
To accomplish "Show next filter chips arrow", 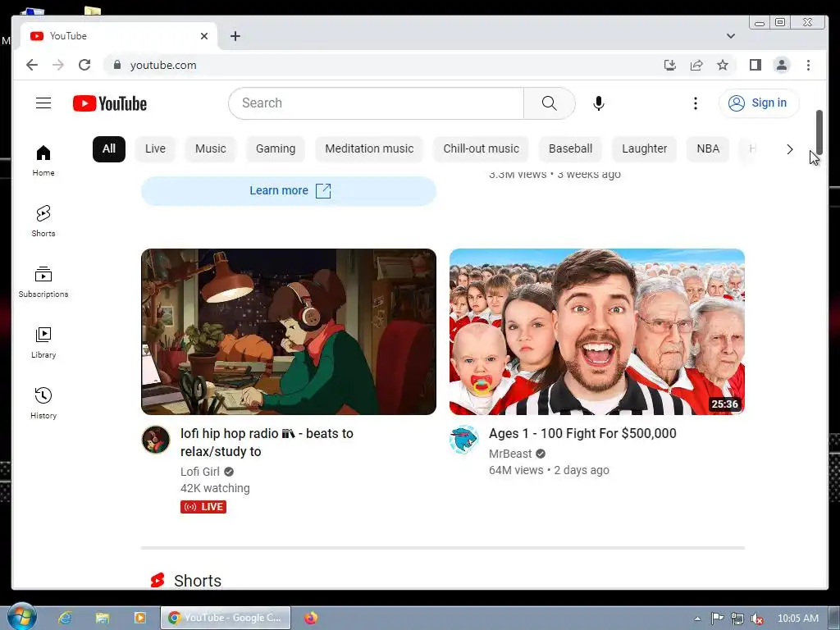I will [790, 149].
